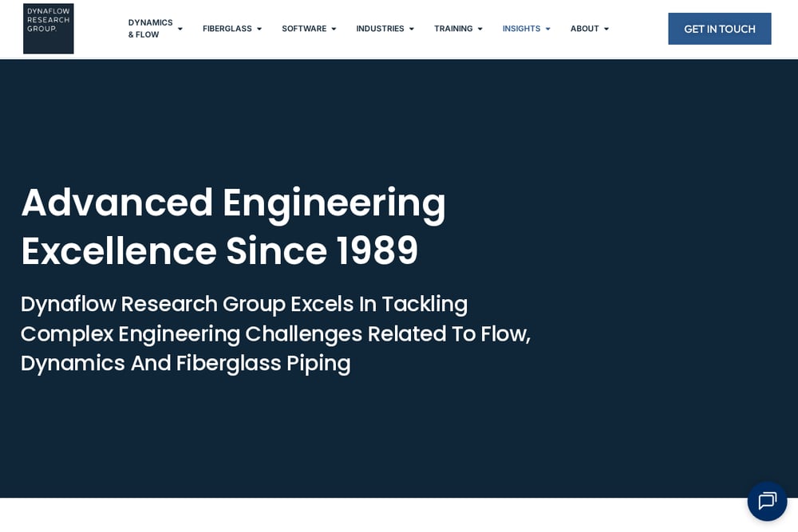Expand the Dynamics & Flow dropdown arrow
The image size is (798, 532).
coord(180,29)
